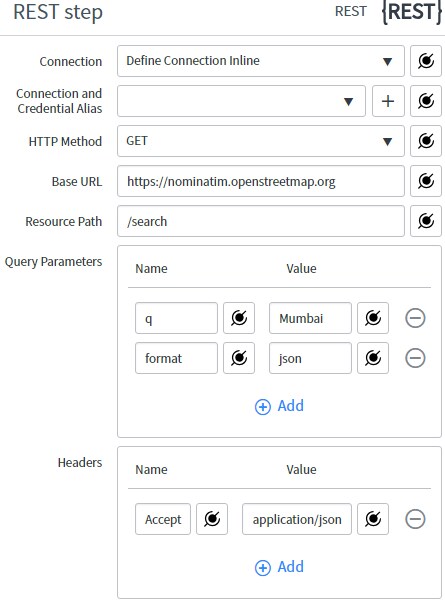Open data pill picker for Resource Path
Image resolution: width=445 pixels, height=604 pixels.
(426, 221)
